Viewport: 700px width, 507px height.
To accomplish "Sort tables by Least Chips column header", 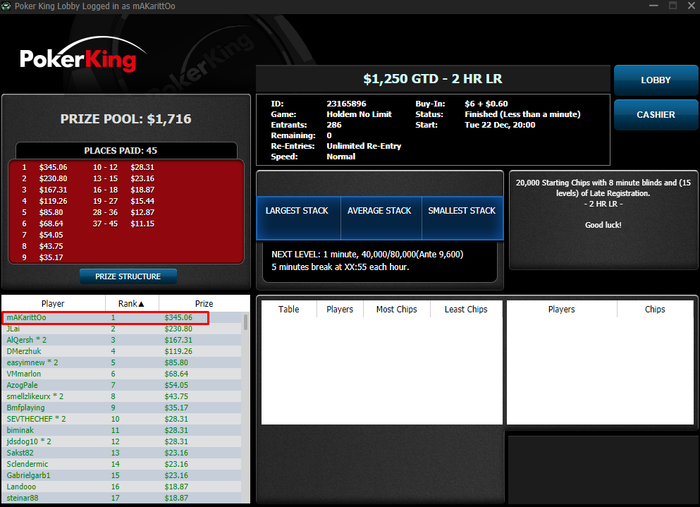I will (466, 309).
